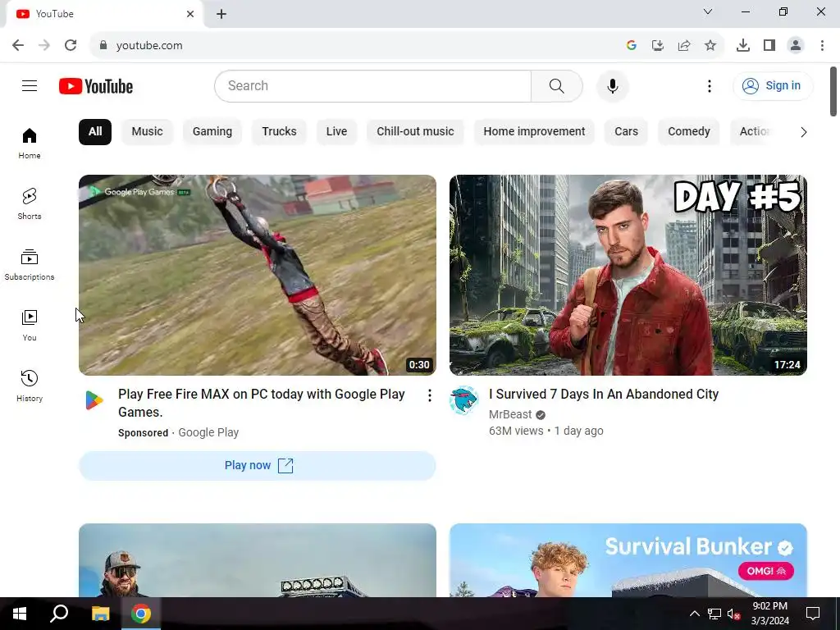The image size is (840, 630).
Task: Select the Gaming filter chip
Action: click(212, 132)
